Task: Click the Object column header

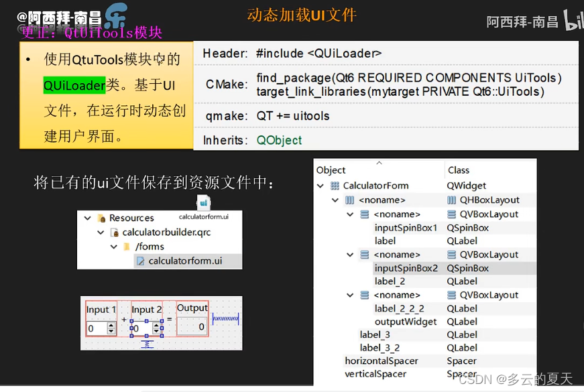Action: tap(331, 170)
